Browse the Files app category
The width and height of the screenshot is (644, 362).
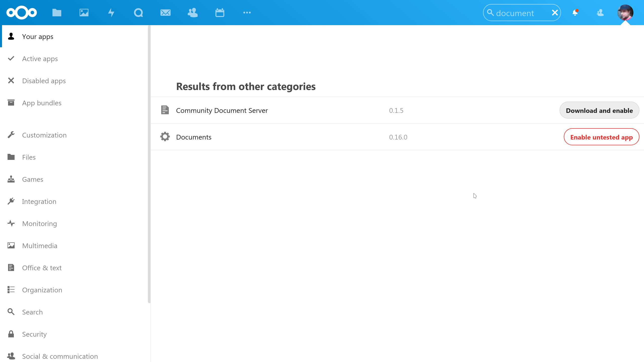tap(75, 157)
